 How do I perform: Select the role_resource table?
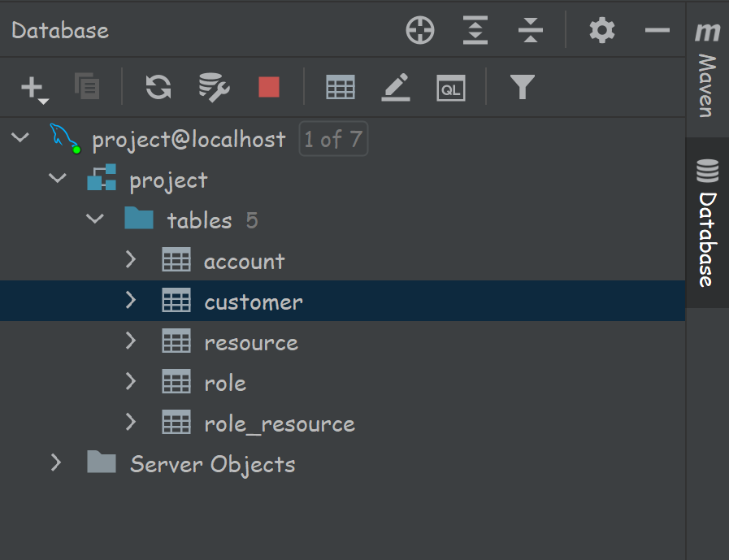[x=279, y=423]
